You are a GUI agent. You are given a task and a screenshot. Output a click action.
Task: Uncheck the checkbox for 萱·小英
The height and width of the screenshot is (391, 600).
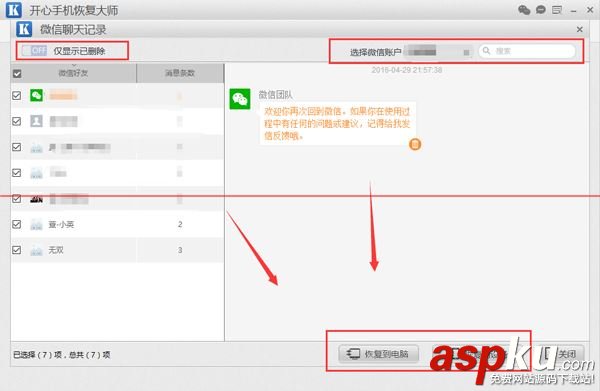[x=16, y=224]
